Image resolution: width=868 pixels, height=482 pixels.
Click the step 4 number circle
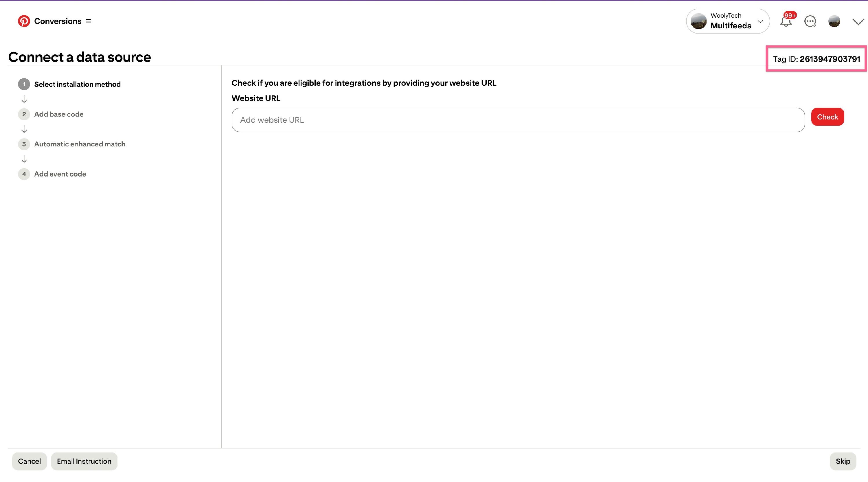[x=24, y=174]
